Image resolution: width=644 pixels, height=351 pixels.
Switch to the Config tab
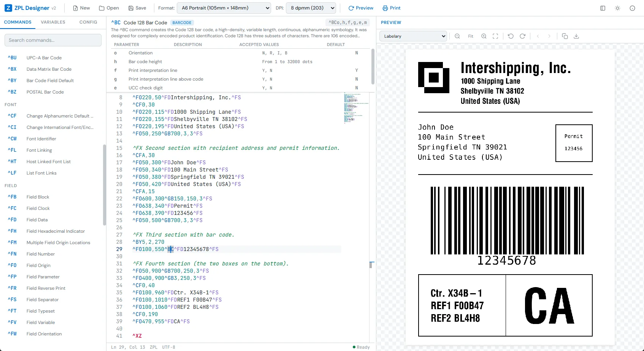[88, 22]
